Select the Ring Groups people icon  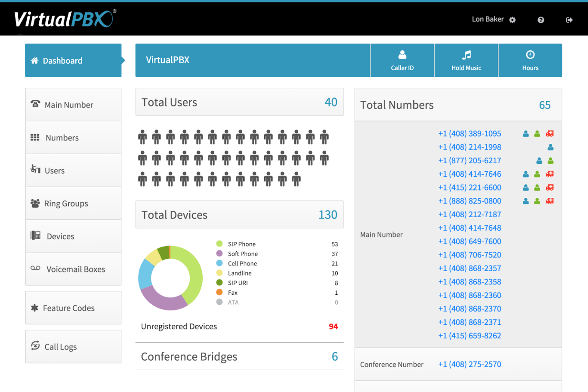tap(35, 203)
